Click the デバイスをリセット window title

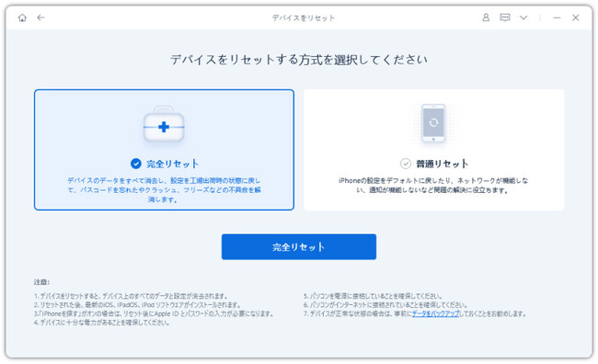tap(304, 17)
